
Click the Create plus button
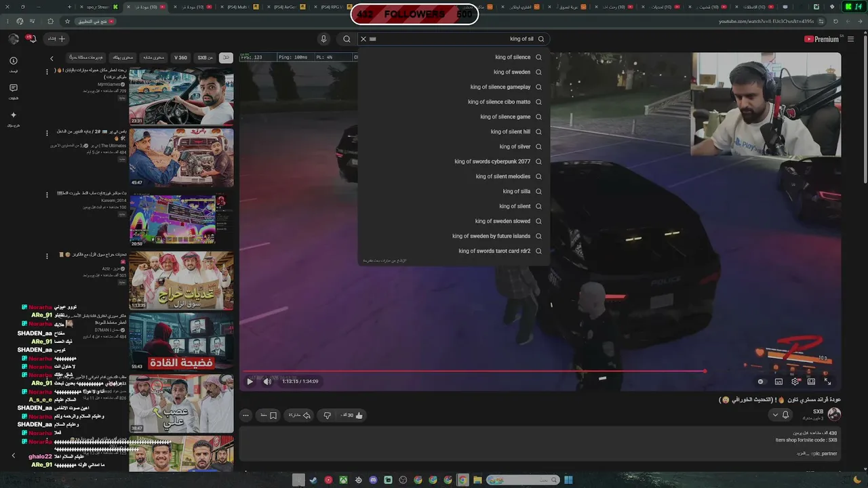(56, 39)
